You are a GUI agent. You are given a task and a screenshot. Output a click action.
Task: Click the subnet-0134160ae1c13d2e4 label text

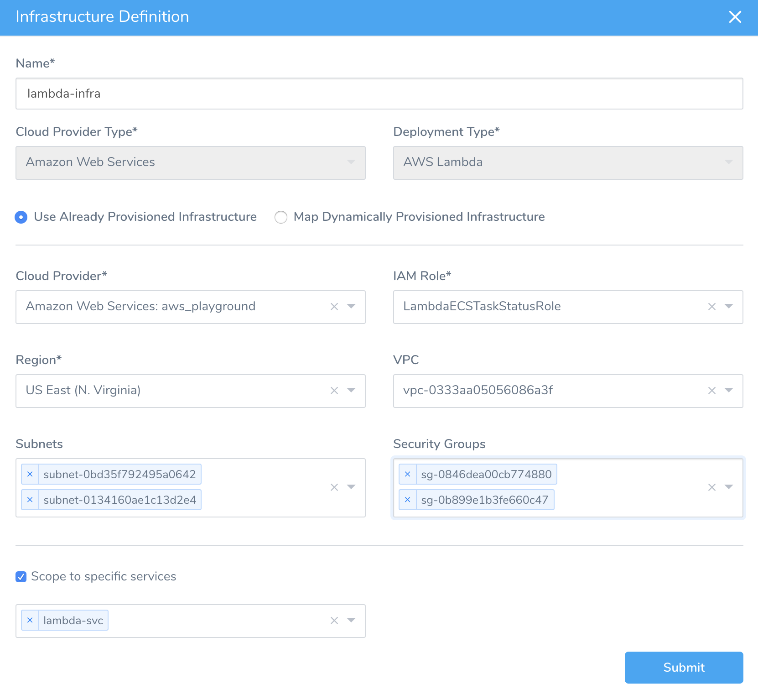click(120, 500)
